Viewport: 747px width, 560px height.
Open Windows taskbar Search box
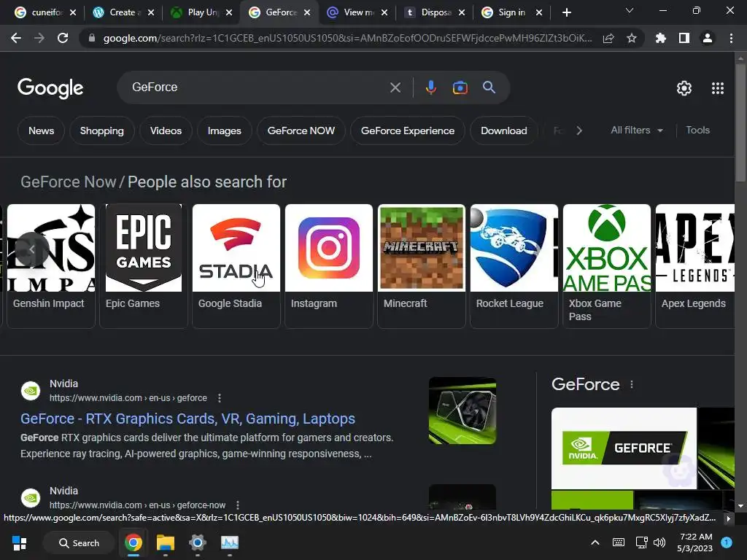pyautogui.click(x=79, y=542)
